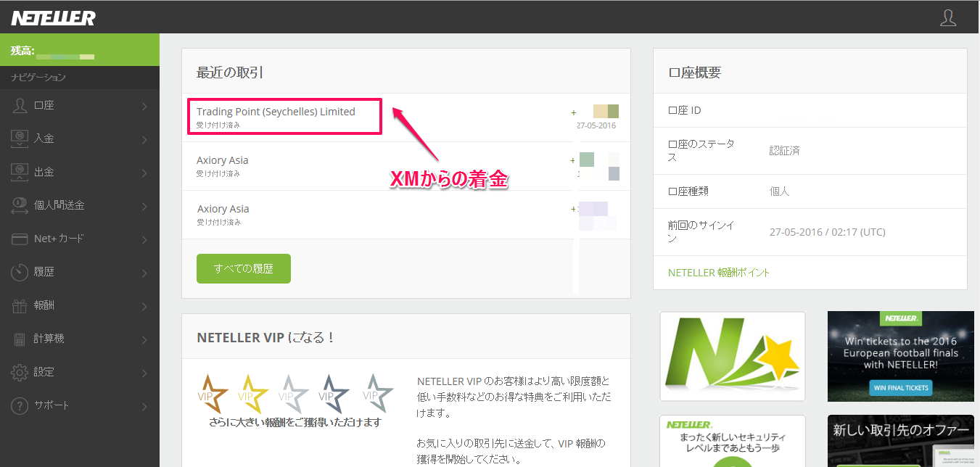Click the 入金 deposit icon in sidebar
Screen dimensions: 980x467
click(x=20, y=139)
